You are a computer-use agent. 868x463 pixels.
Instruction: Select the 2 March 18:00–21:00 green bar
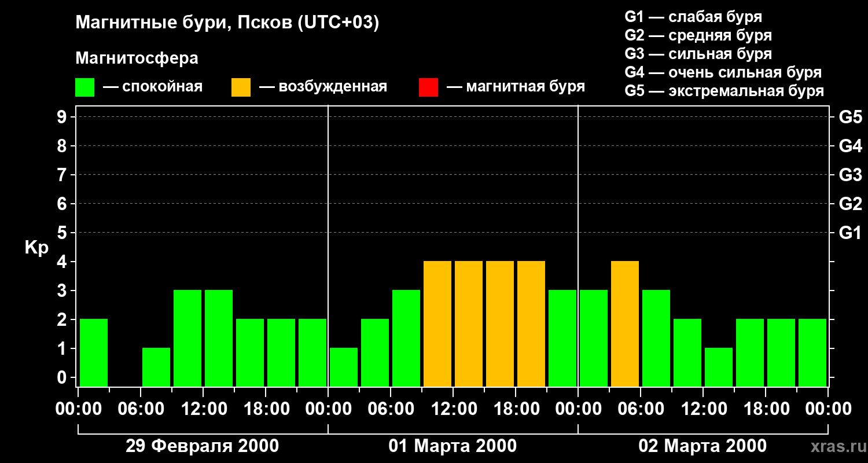781,352
